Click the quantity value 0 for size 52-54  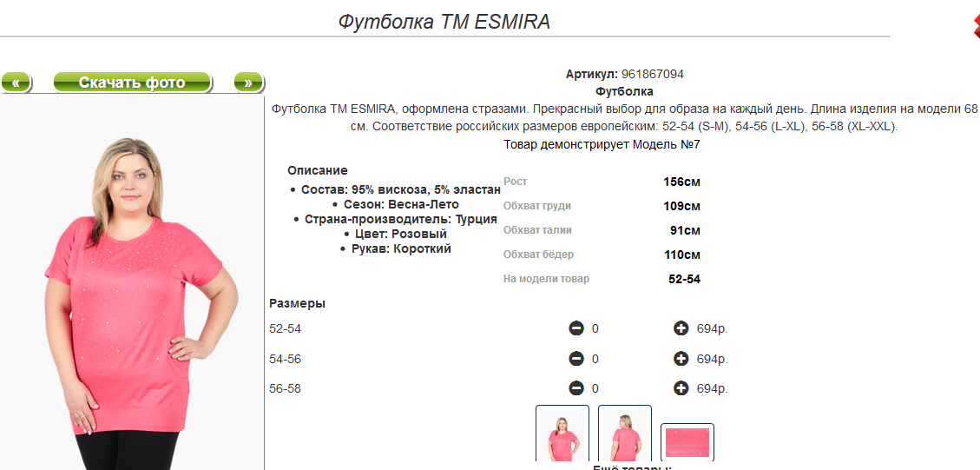pyautogui.click(x=595, y=328)
